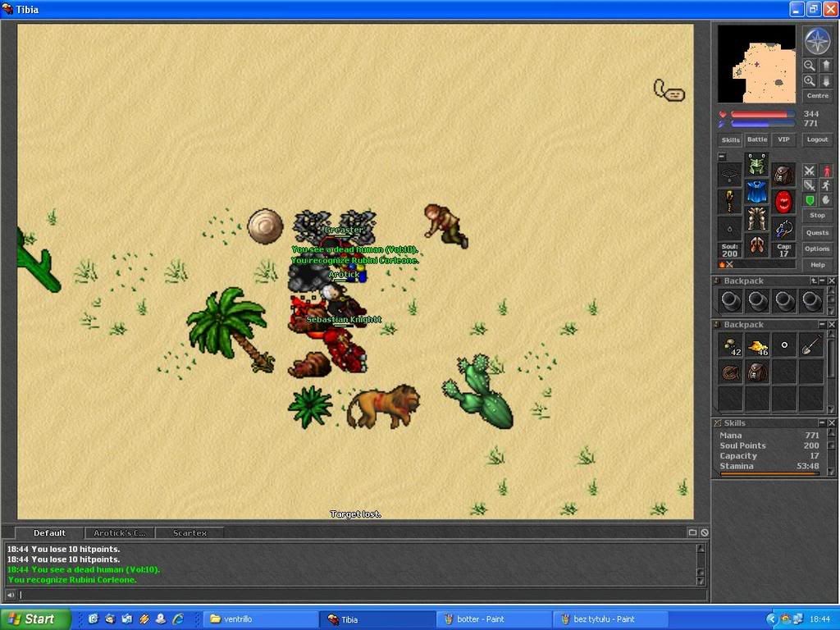Click the green helmet in head slot
Image resolution: width=840 pixels, height=630 pixels.
point(756,164)
